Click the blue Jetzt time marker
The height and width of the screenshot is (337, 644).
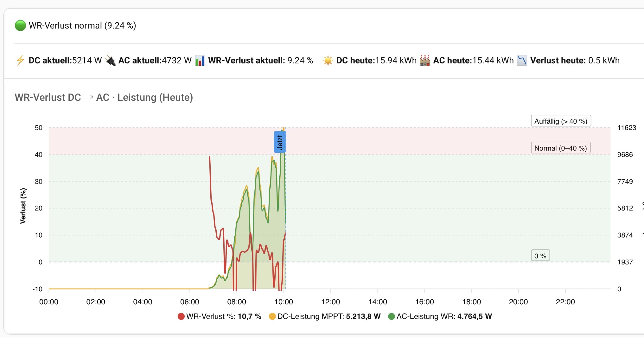click(x=280, y=142)
